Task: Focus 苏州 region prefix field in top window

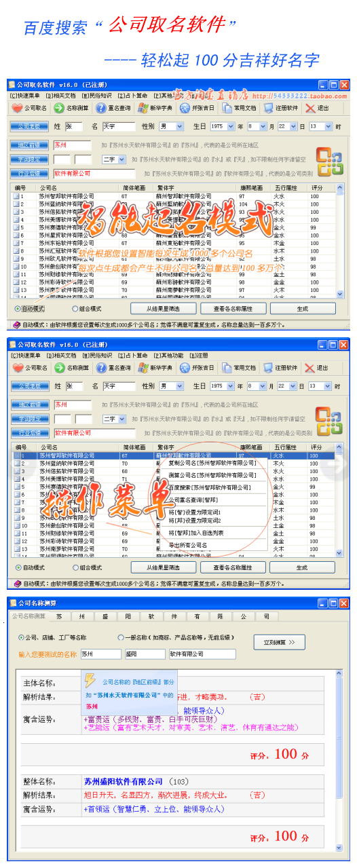Action: [71, 145]
